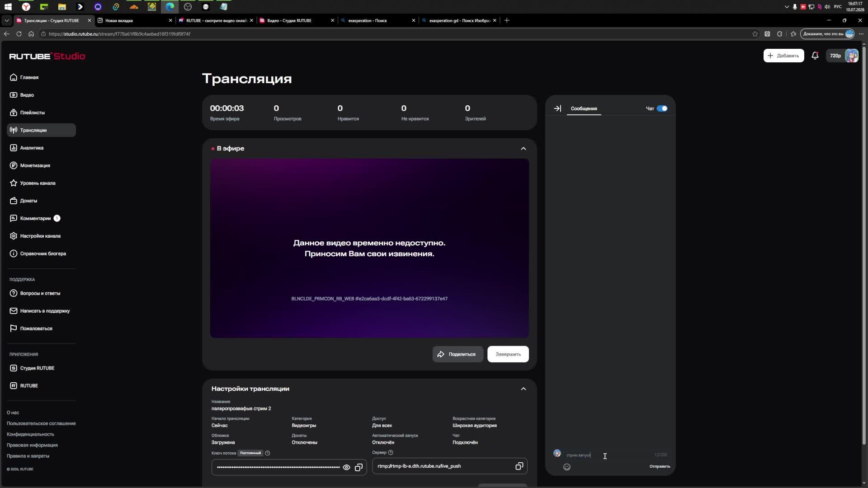The image size is (868, 488).
Task: Toggle the Чат switch
Action: tap(662, 108)
